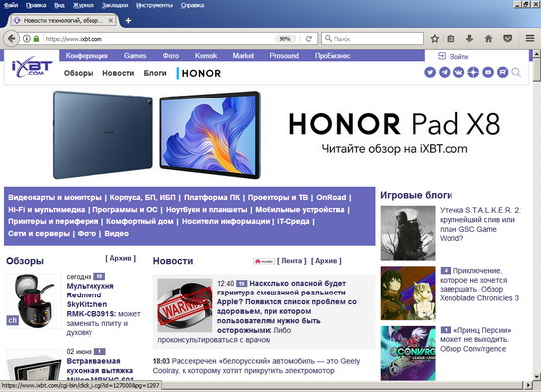
Task: Bookmark this page with the star icon
Action: (x=435, y=39)
